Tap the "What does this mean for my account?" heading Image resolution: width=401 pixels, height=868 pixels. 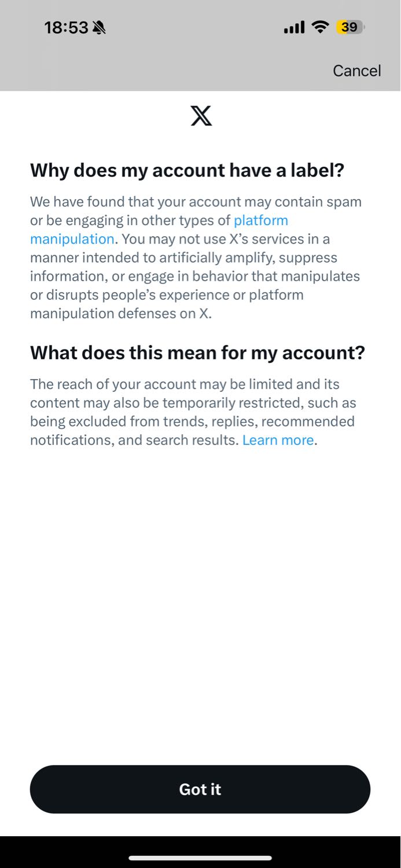(197, 352)
